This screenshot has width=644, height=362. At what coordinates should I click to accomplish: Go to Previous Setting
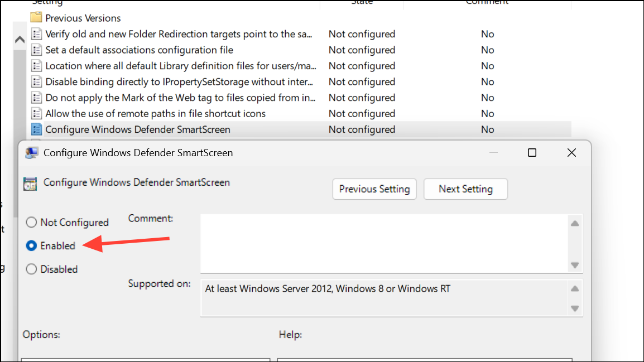click(x=374, y=189)
